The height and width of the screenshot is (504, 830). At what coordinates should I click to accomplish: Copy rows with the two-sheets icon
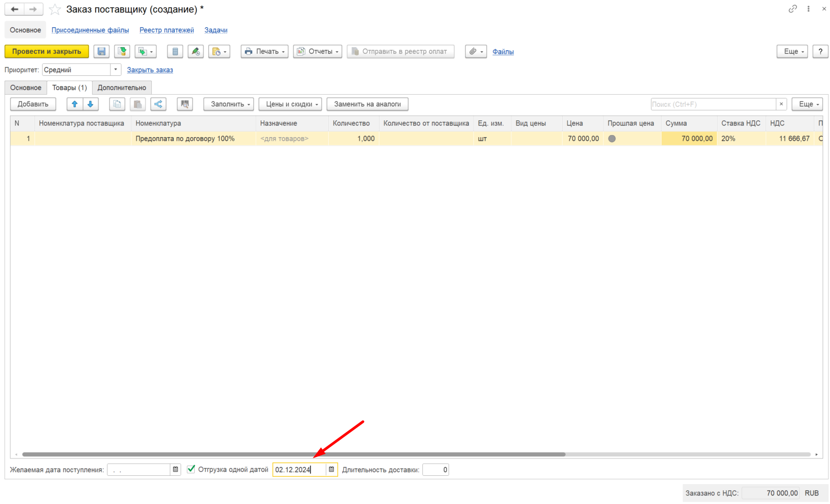[x=117, y=104]
